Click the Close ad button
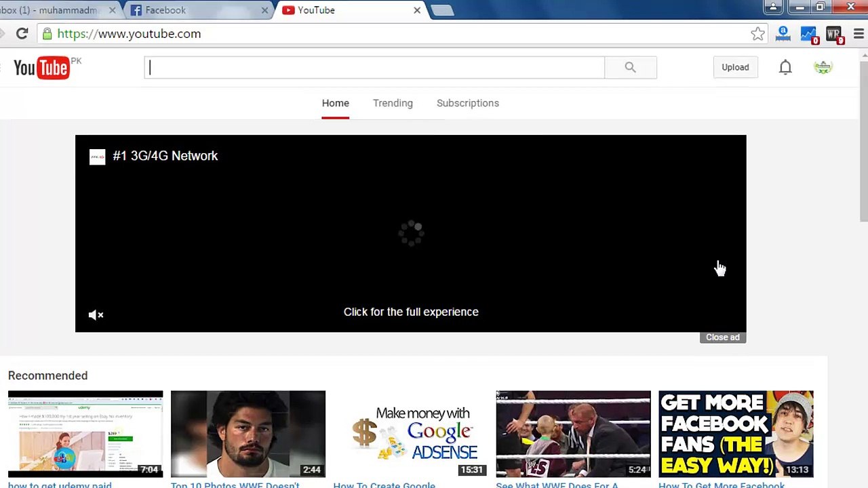Screen dimensions: 868x488 pyautogui.click(x=723, y=338)
